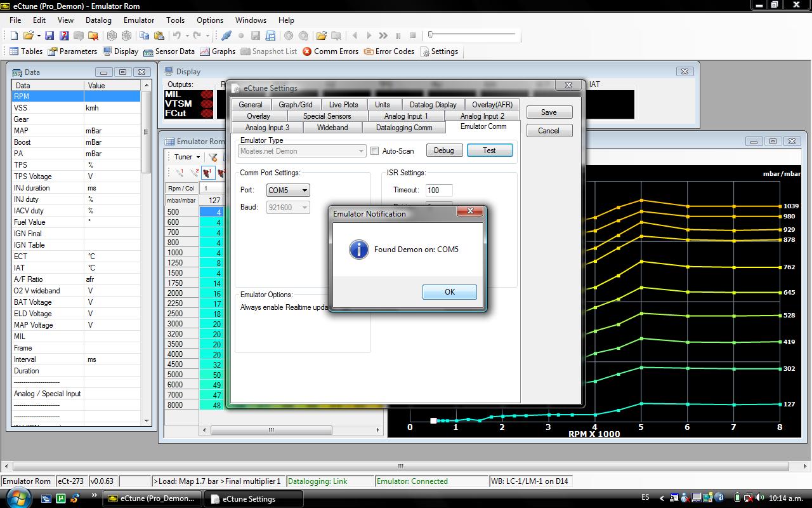Click OK in Emulator Notification dialog
The image size is (812, 508).
click(x=449, y=292)
